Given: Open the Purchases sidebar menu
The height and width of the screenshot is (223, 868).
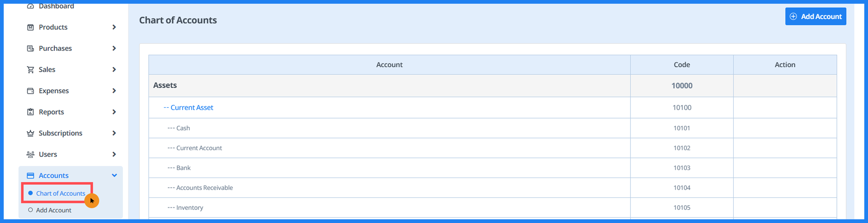Looking at the screenshot, I should (71, 49).
